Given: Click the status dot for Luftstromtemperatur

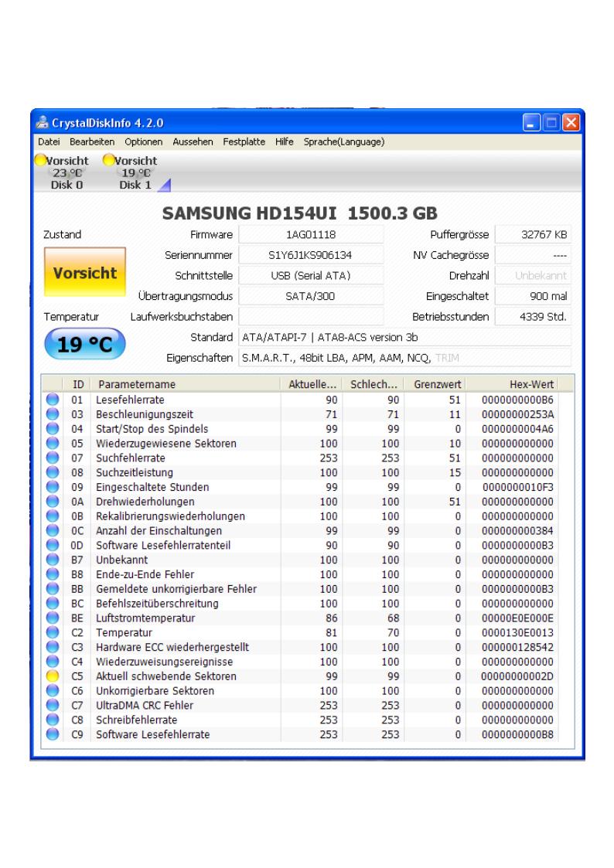Looking at the screenshot, I should (53, 618).
